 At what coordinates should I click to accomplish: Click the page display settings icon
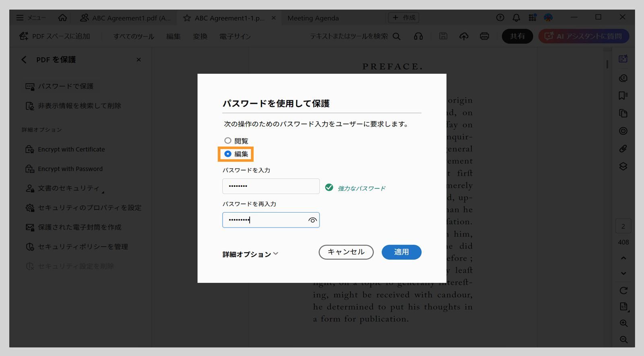click(623, 307)
